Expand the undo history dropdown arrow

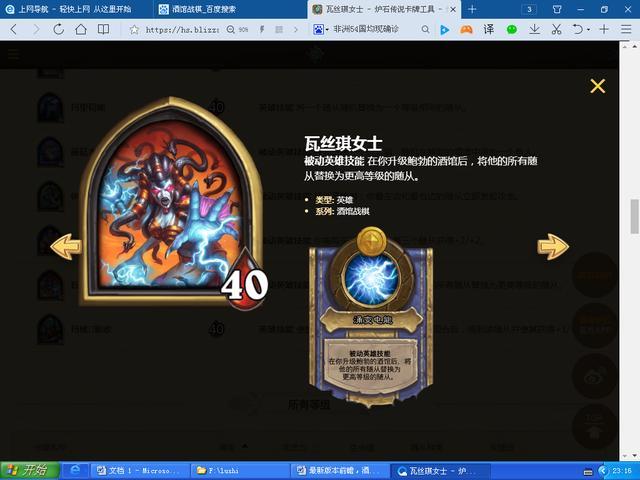tap(588, 30)
